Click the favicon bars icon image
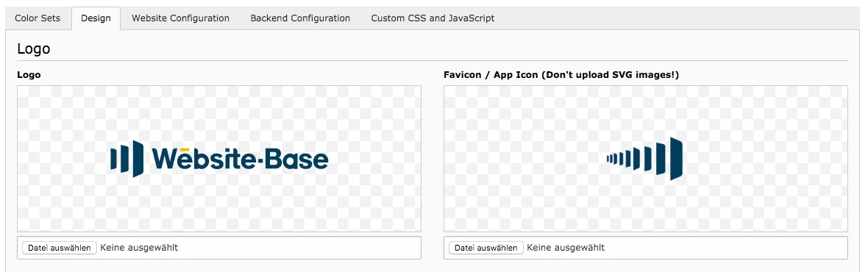The image size is (868, 272). (x=644, y=158)
